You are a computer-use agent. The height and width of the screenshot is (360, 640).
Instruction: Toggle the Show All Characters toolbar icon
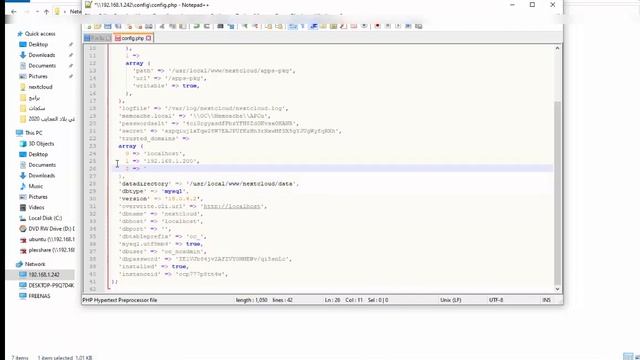(x=303, y=26)
